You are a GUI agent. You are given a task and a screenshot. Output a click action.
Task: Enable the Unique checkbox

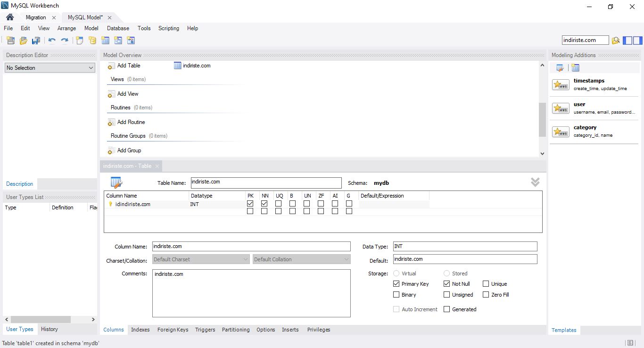pos(486,284)
